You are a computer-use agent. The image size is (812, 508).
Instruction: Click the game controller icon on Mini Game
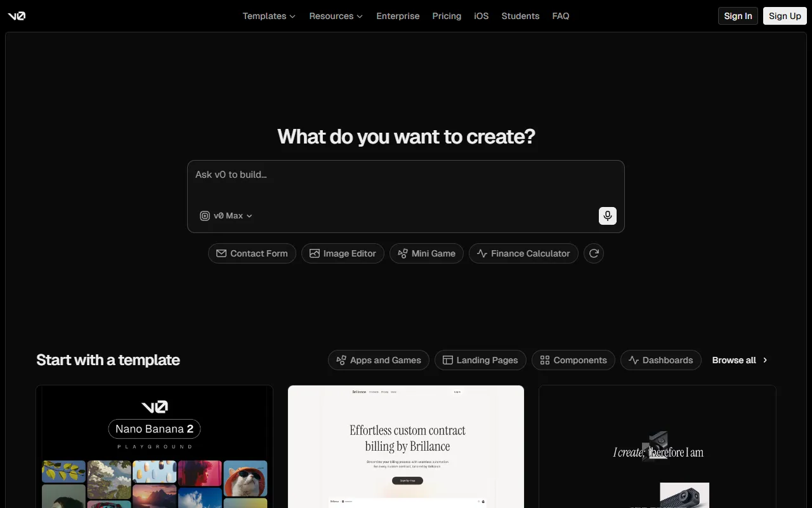point(402,253)
